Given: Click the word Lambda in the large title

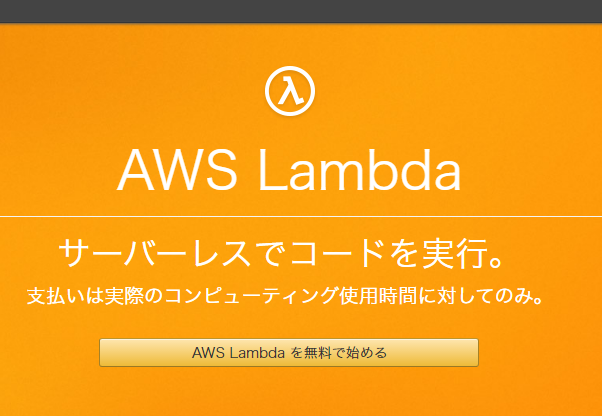Looking at the screenshot, I should coord(360,168).
